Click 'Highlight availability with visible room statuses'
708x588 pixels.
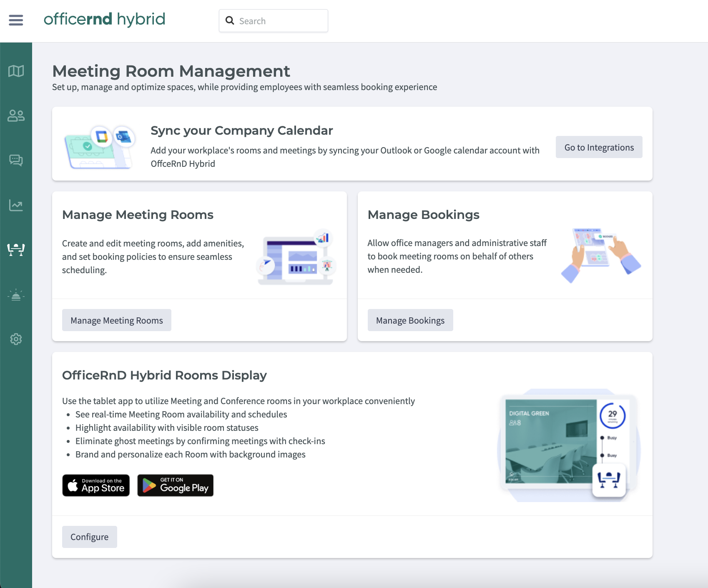click(167, 428)
